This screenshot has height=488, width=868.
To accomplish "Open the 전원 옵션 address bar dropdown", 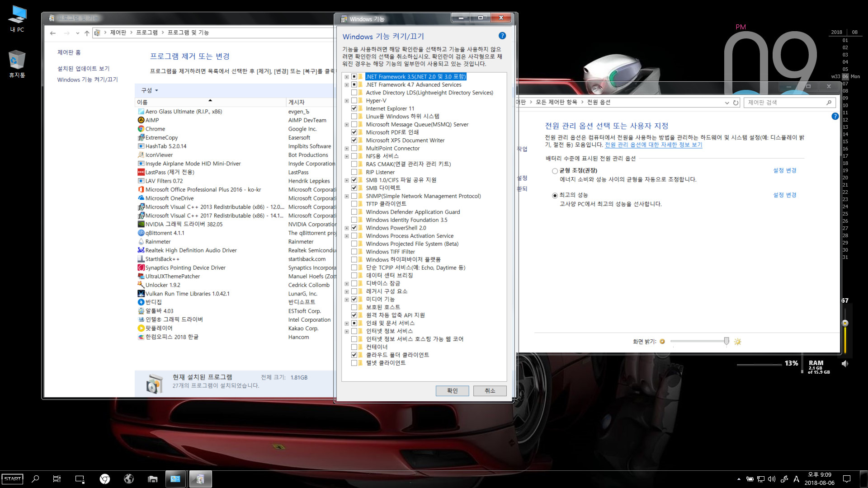I will tap(727, 103).
